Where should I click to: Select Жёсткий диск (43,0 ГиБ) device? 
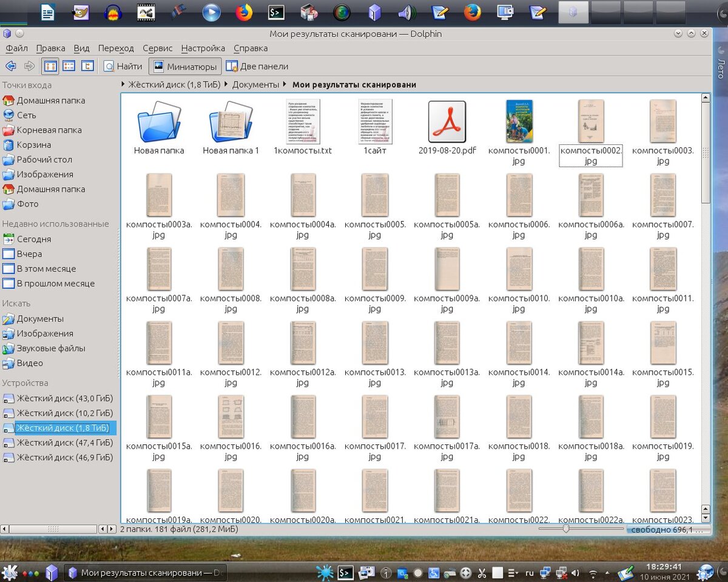pos(59,398)
